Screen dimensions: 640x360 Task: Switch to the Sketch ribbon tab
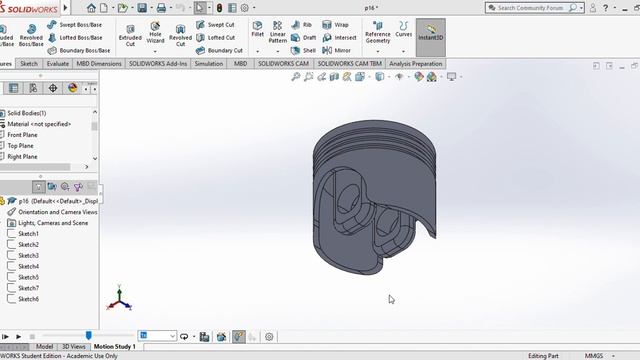pos(29,64)
